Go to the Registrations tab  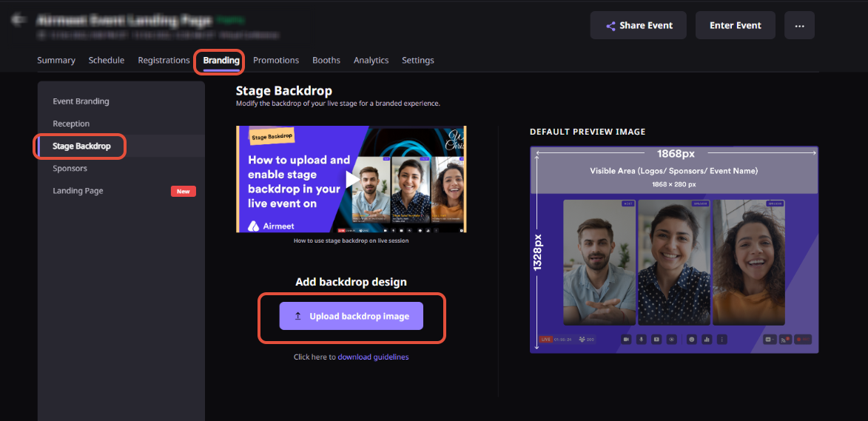(164, 60)
